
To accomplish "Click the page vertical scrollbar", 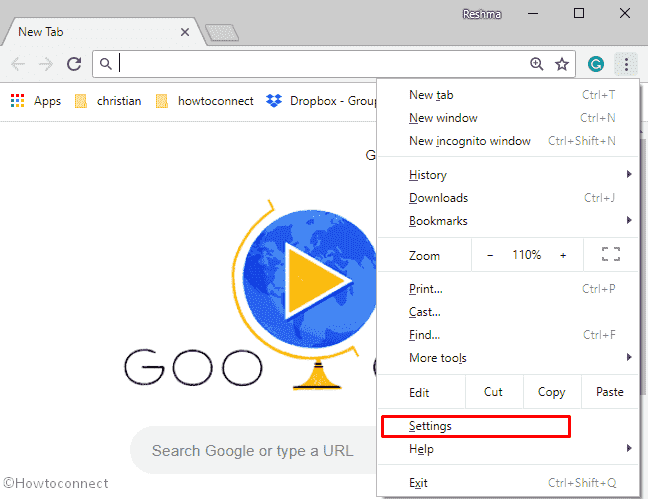I will [643, 269].
